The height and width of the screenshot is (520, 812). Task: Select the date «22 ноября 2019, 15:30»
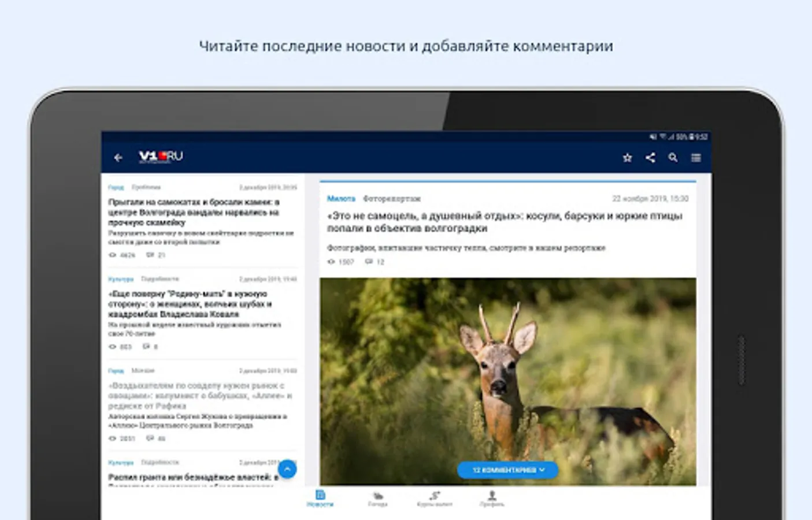tap(650, 198)
